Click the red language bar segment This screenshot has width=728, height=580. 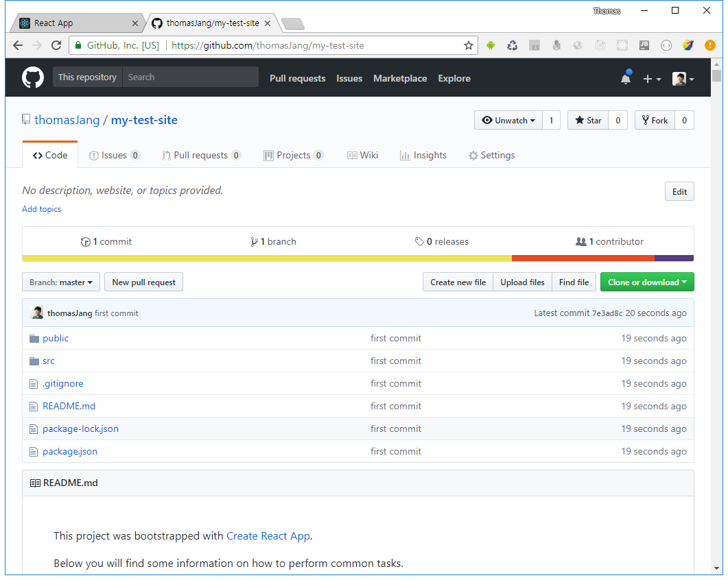click(x=583, y=258)
